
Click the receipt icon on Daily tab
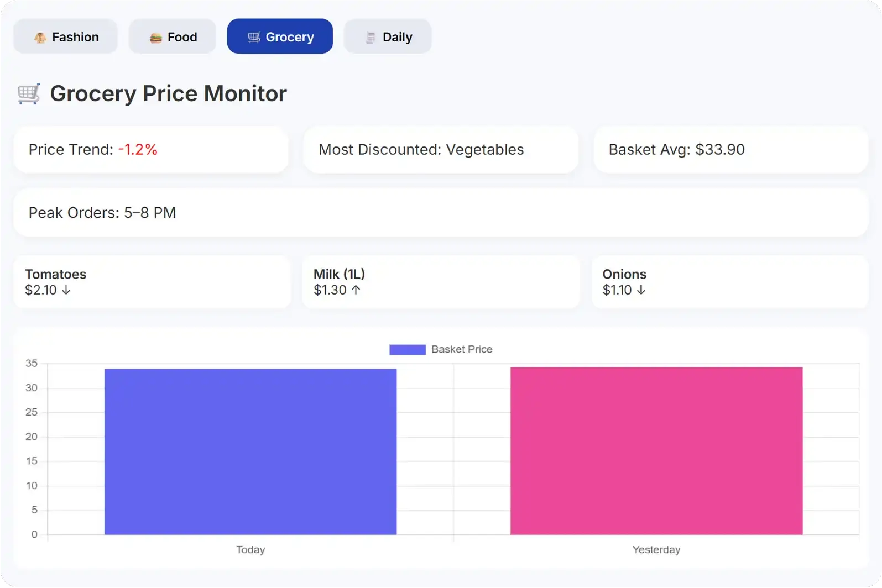[x=370, y=38]
